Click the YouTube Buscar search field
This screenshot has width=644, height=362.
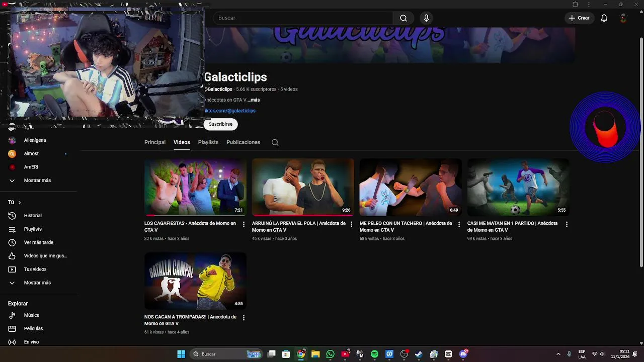pyautogui.click(x=303, y=18)
